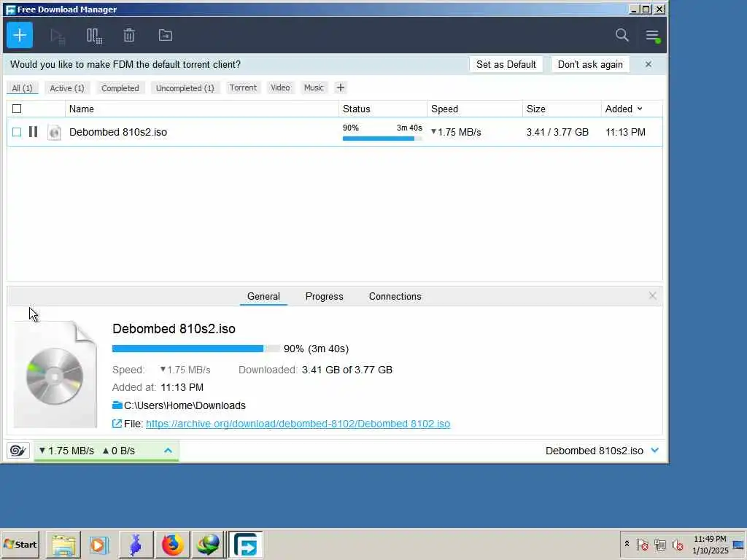This screenshot has height=560, width=747.
Task: Click the pause all downloads toolbar icon
Action: tap(94, 36)
